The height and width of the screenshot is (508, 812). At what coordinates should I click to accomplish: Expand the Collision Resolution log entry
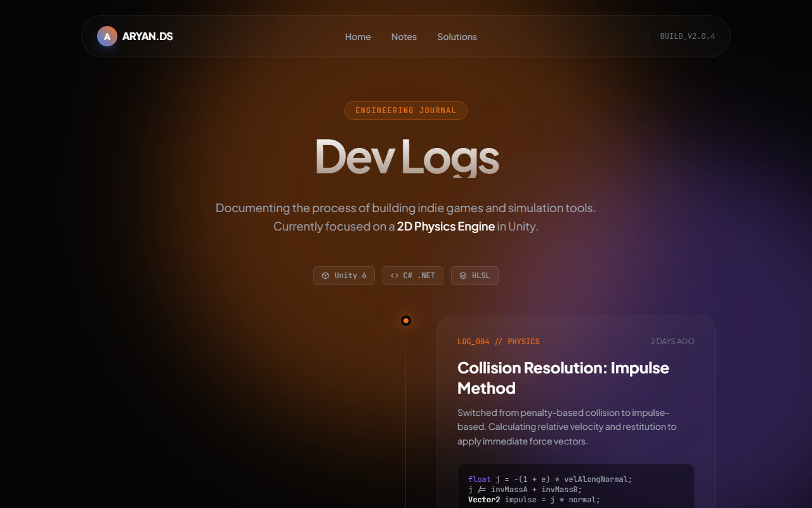coord(563,377)
